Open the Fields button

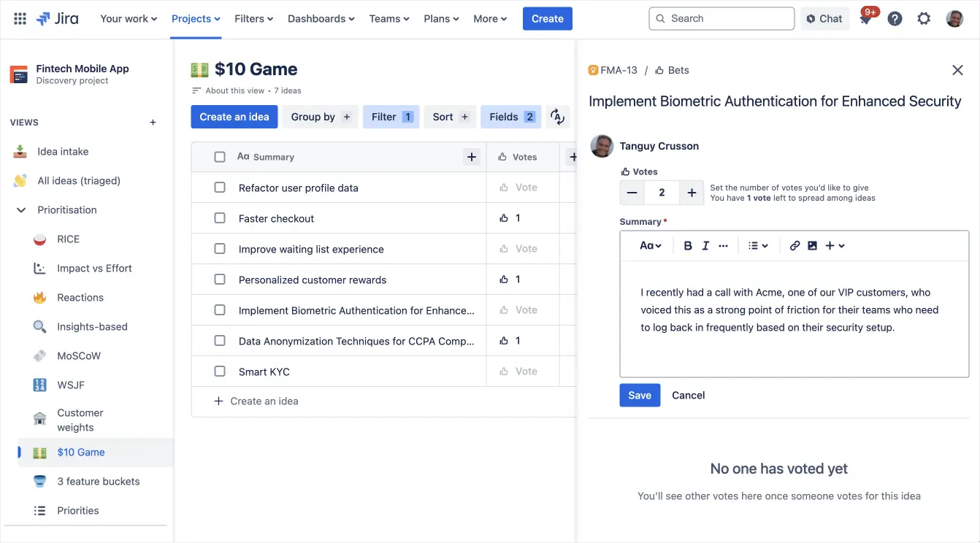pyautogui.click(x=511, y=117)
